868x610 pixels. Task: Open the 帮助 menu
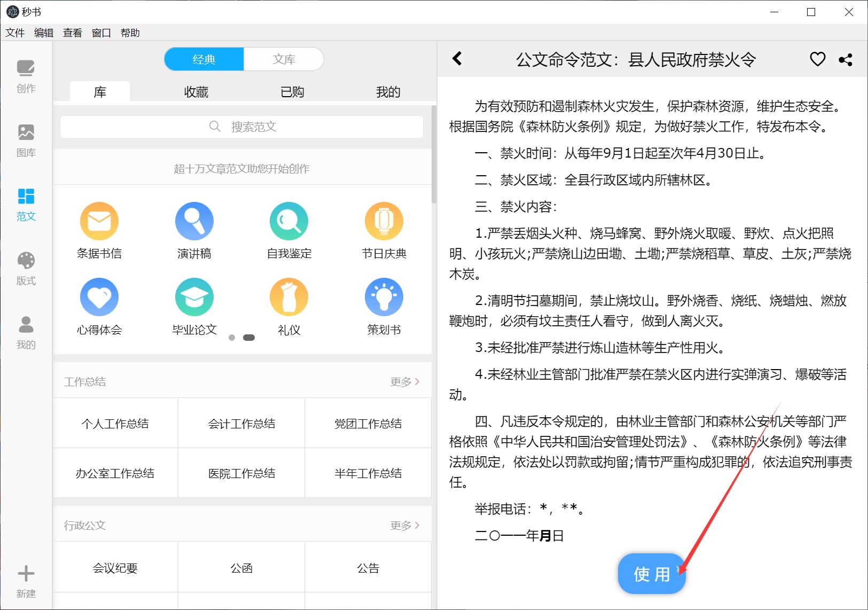(129, 33)
